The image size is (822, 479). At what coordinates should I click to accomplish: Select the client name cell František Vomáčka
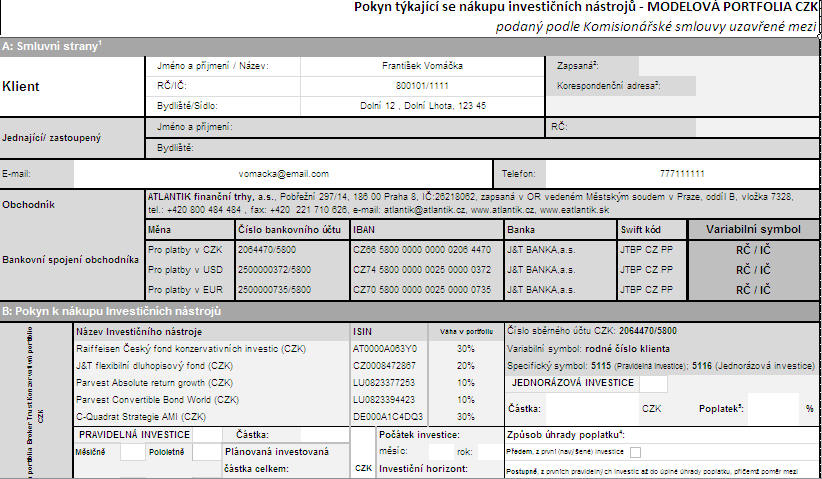(423, 66)
